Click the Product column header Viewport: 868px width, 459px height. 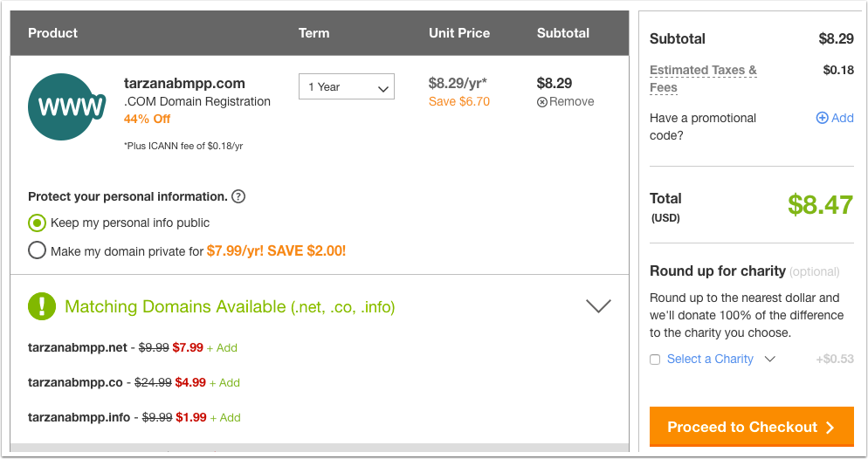(x=52, y=33)
